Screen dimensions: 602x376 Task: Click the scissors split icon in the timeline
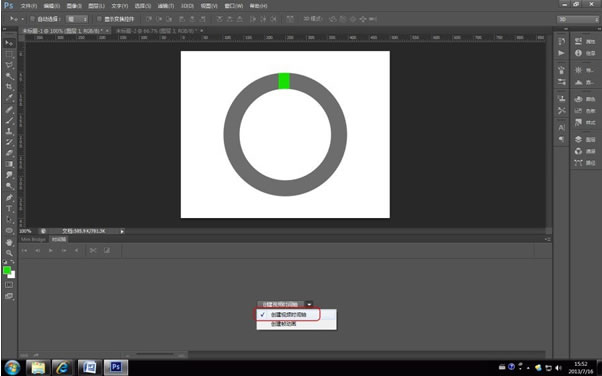point(93,250)
